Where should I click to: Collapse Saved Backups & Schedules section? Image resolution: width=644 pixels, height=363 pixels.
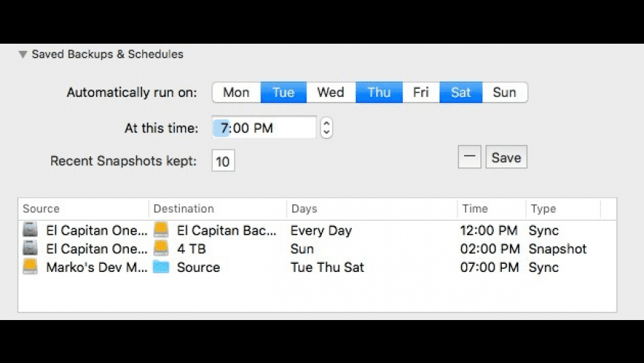[x=23, y=54]
